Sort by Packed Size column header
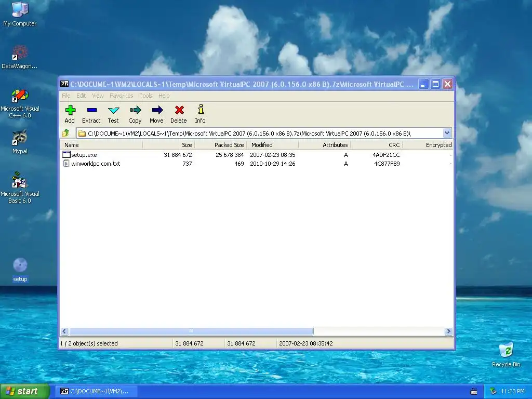The image size is (532, 399). 220,145
